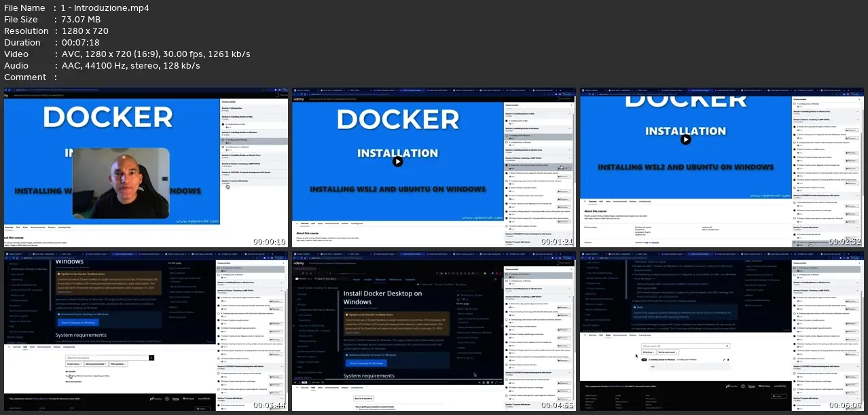868x415 pixels.
Task: Toggle the lecture 7 checkbox in the 00:01:21 frame
Action: pos(507,174)
